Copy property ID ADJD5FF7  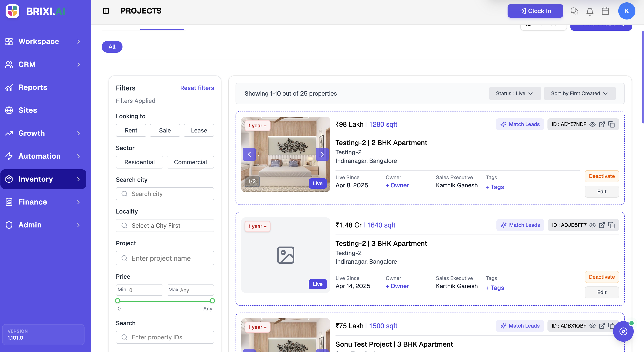pyautogui.click(x=611, y=225)
